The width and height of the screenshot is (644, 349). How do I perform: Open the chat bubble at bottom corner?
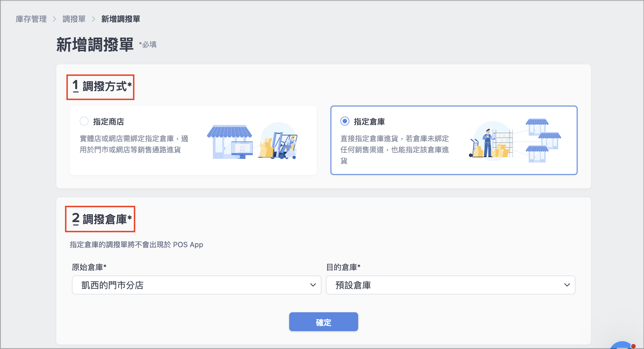tap(623, 345)
